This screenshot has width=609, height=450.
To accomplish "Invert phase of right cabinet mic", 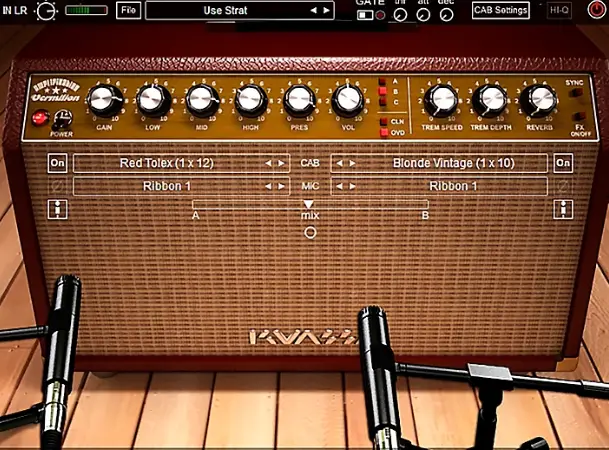I will [x=563, y=186].
